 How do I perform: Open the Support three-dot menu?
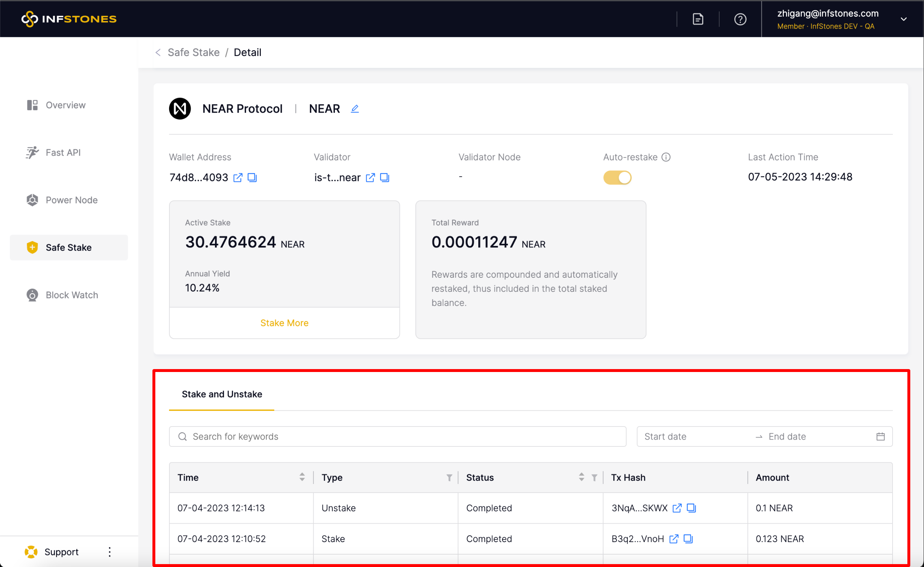[109, 551]
